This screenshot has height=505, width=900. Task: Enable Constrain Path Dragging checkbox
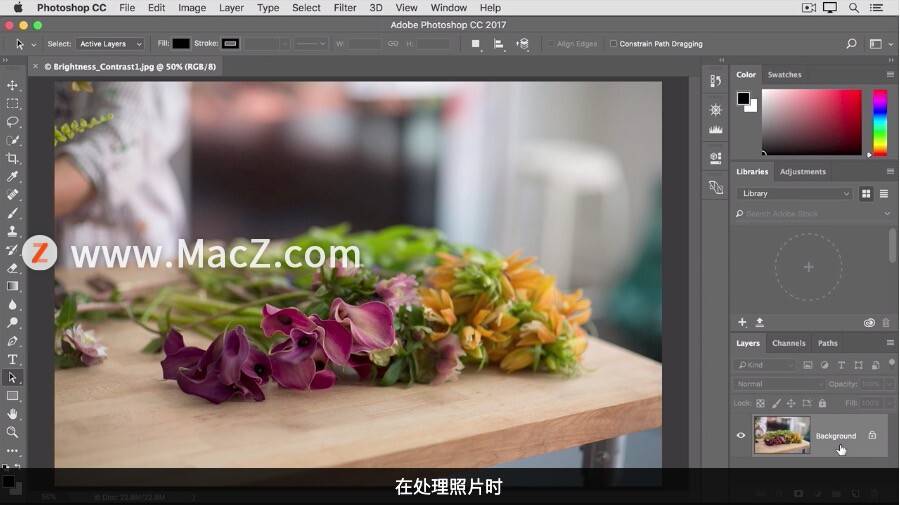click(x=614, y=44)
